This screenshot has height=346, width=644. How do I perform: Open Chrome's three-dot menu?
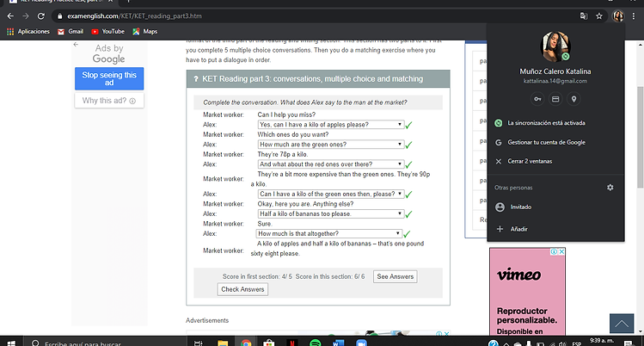click(x=634, y=16)
